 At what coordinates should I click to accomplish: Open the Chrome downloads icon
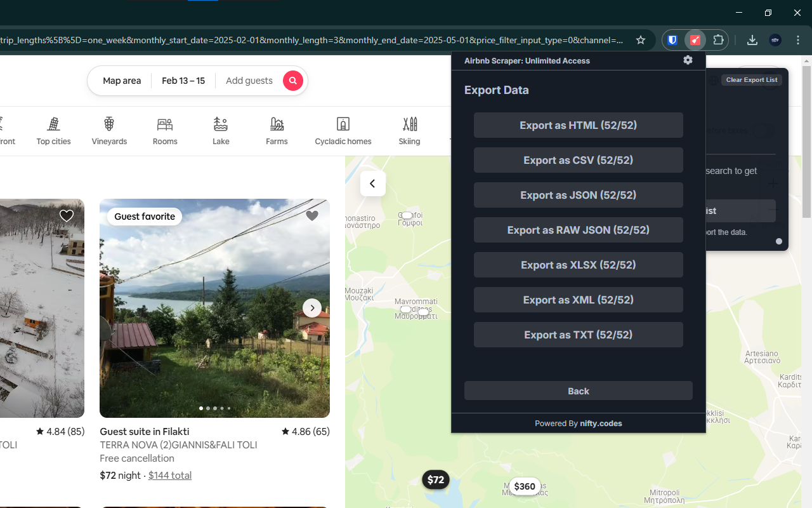tap(752, 39)
